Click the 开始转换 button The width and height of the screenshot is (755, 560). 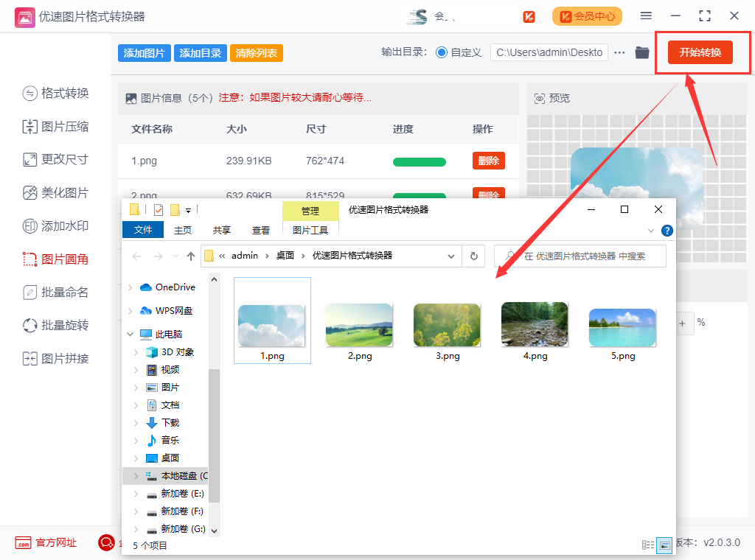(700, 52)
